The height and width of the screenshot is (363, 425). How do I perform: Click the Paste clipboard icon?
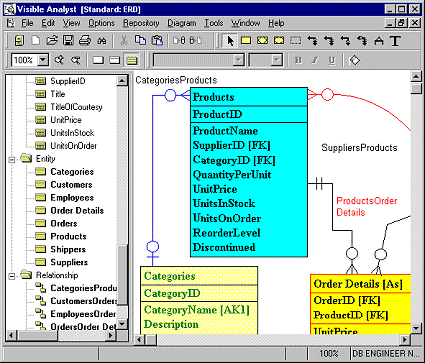(x=157, y=41)
